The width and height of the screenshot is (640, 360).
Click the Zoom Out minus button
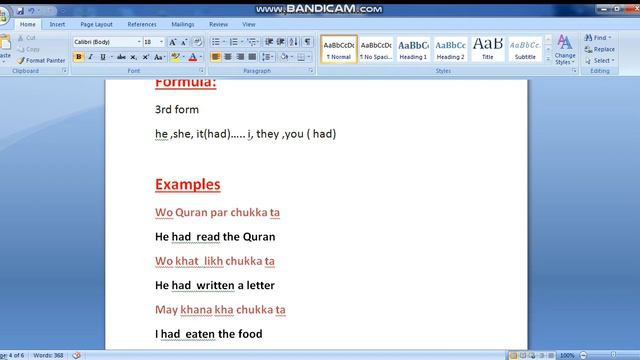coord(584,356)
